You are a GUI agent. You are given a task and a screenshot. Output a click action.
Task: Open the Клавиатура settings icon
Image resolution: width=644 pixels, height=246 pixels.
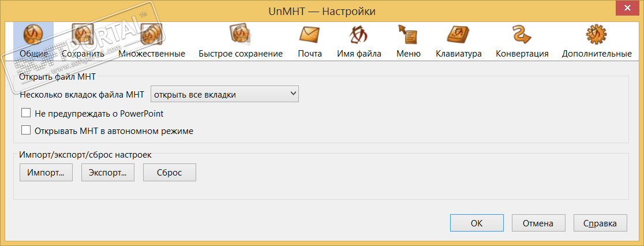tap(458, 35)
